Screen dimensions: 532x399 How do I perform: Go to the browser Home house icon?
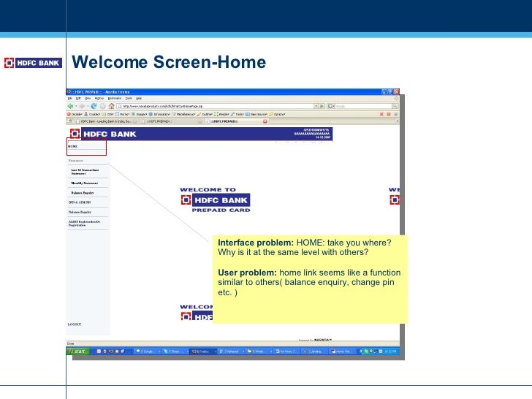tap(111, 106)
